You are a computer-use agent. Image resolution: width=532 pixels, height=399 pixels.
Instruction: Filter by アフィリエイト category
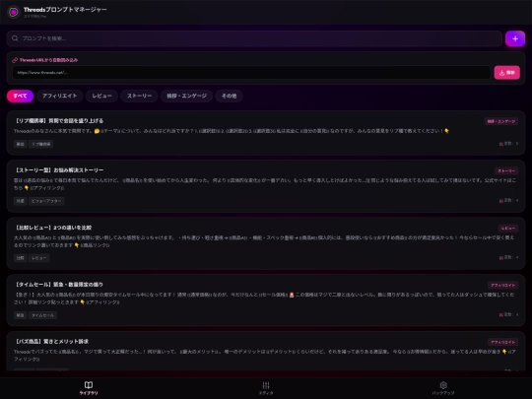click(x=60, y=96)
